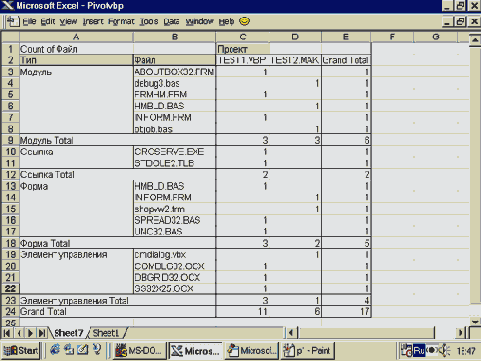This screenshot has height=361, width=481.
Task: Select 'TEST1.VBP' column heading cell
Action: click(x=243, y=60)
